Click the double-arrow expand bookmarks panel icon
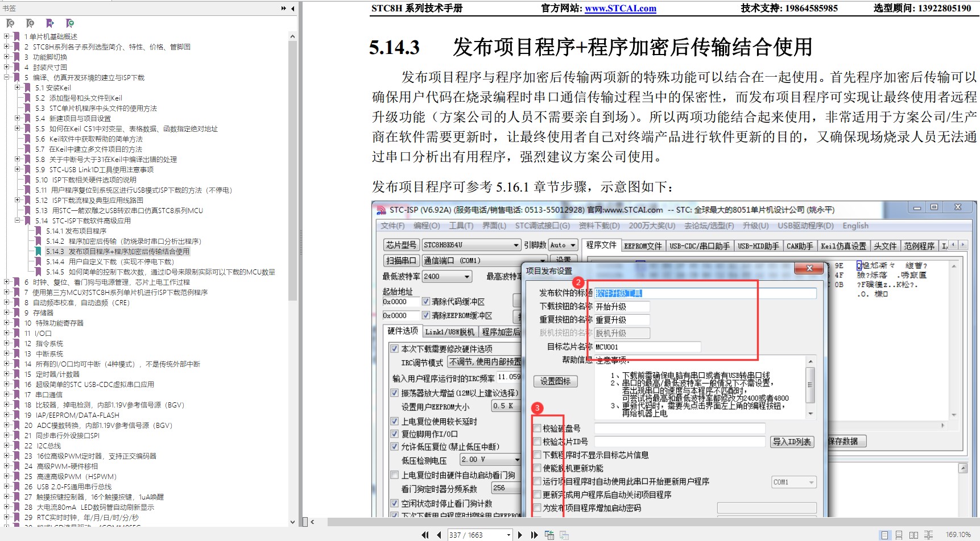 click(x=284, y=8)
